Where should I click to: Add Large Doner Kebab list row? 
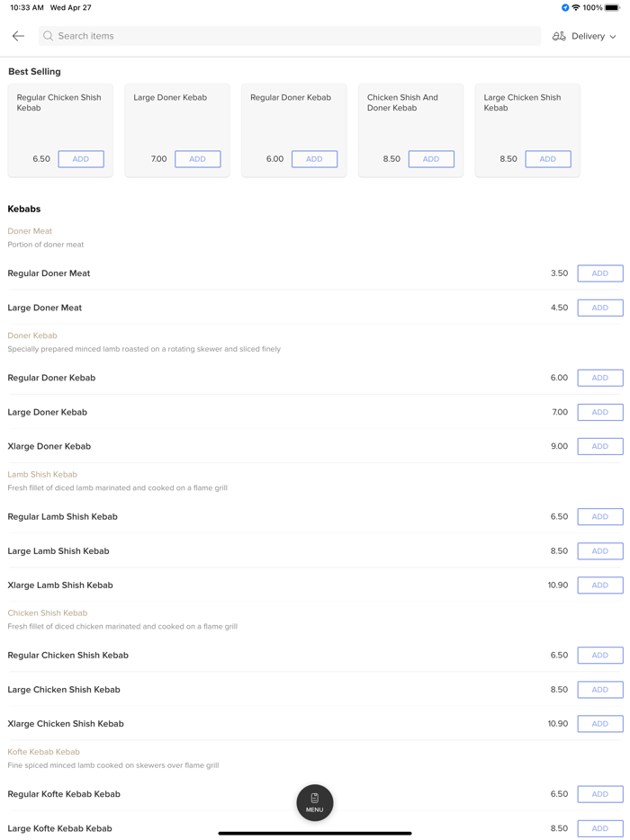(x=600, y=412)
